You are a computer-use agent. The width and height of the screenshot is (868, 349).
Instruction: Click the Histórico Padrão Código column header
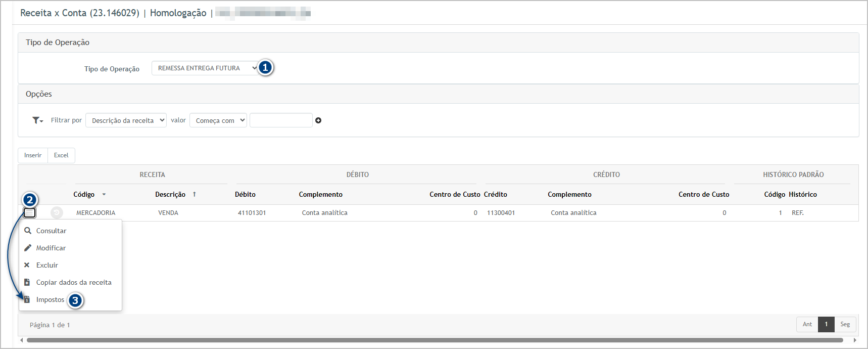[x=775, y=194]
